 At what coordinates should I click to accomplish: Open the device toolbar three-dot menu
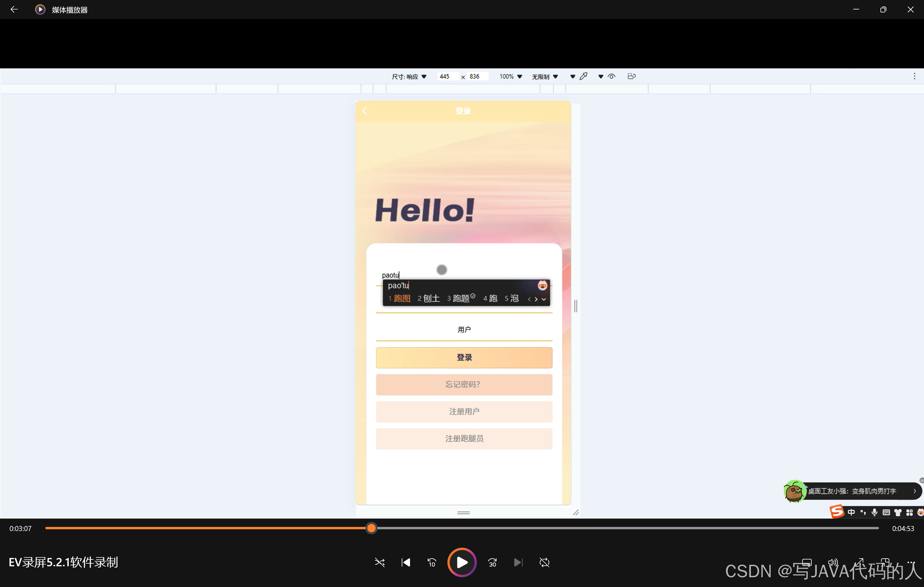point(915,76)
